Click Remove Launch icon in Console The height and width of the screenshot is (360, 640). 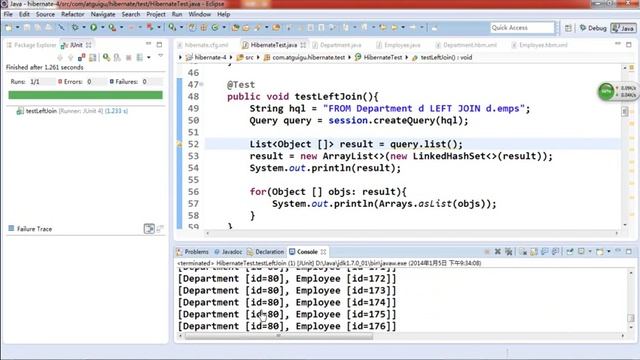coord(498,251)
